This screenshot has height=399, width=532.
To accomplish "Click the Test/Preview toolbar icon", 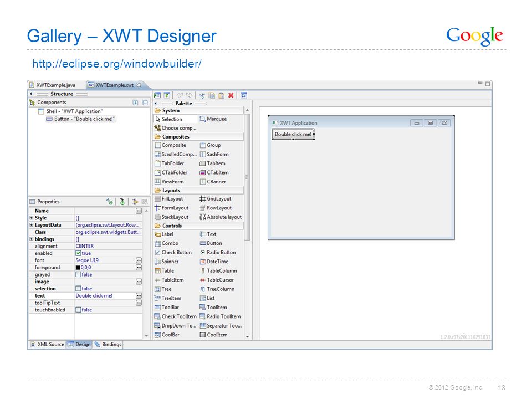I will [157, 95].
